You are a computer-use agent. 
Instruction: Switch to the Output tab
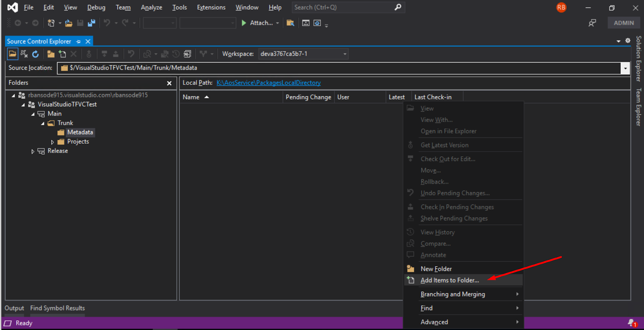click(14, 308)
